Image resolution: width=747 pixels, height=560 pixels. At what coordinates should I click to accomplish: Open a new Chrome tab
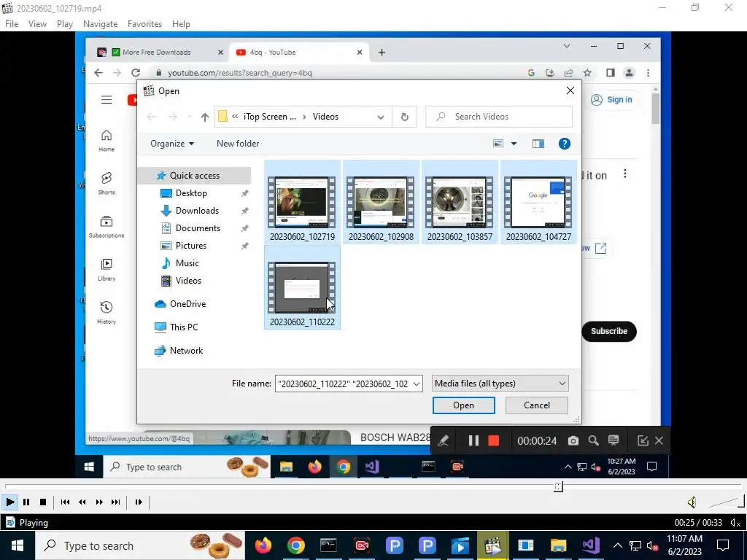pyautogui.click(x=382, y=52)
